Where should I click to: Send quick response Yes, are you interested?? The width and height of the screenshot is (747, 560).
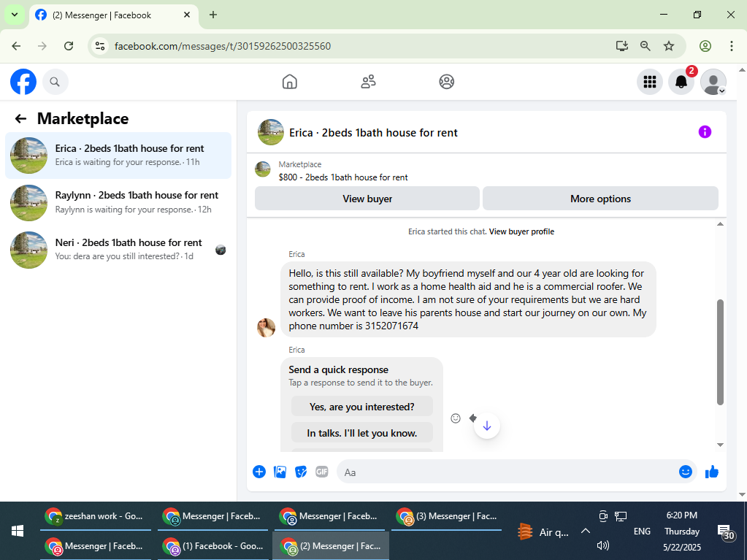click(x=362, y=407)
